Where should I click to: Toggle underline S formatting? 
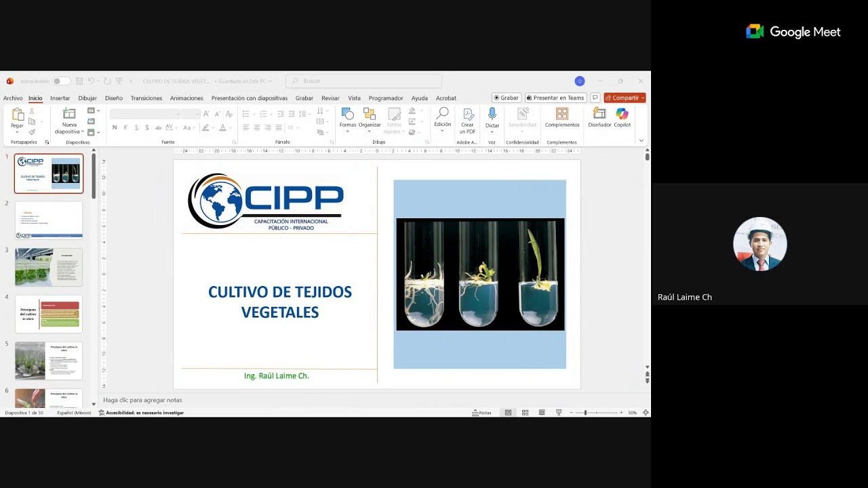[x=136, y=127]
